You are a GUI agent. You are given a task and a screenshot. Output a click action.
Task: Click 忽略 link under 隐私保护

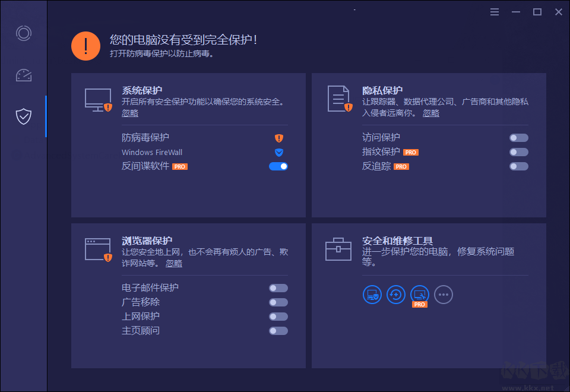tap(431, 113)
